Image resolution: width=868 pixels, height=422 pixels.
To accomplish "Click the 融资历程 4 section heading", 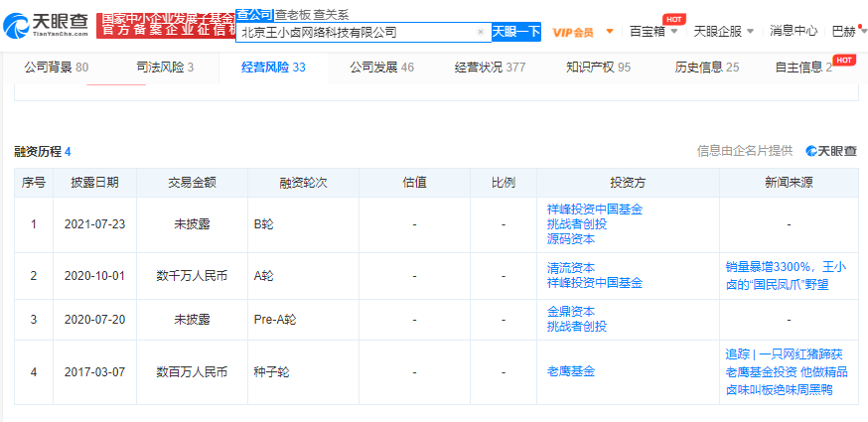I will coord(43,152).
